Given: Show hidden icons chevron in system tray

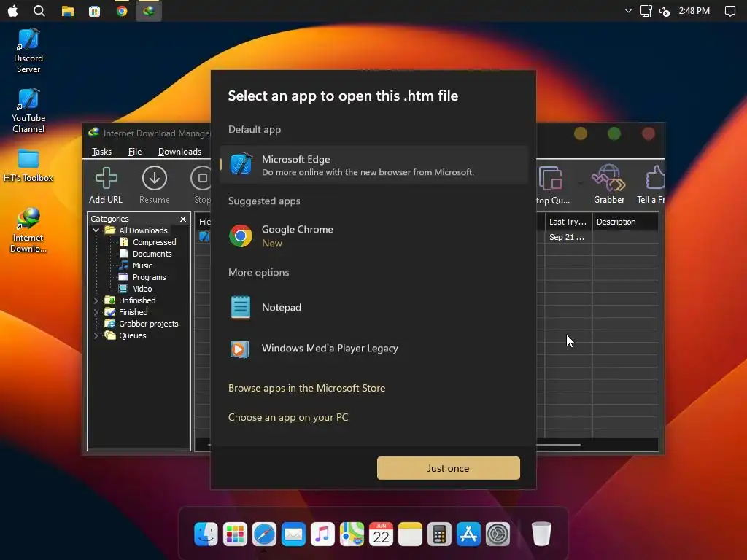Looking at the screenshot, I should 628,10.
